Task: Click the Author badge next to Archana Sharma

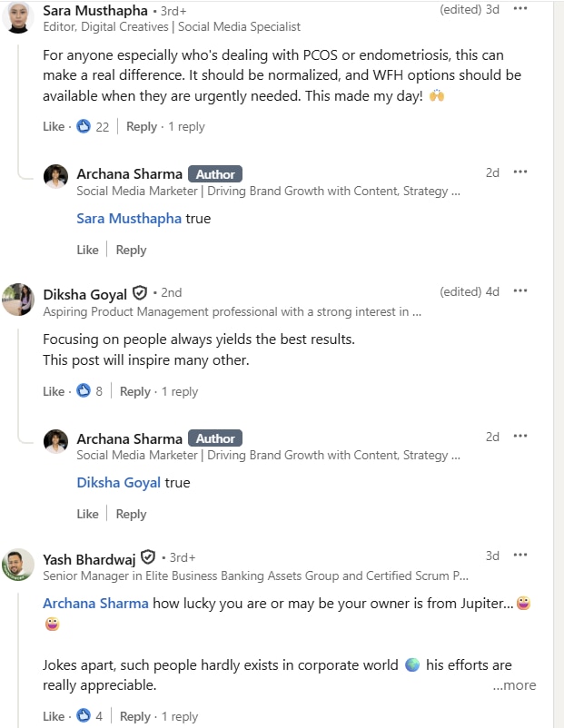Action: pos(215,173)
